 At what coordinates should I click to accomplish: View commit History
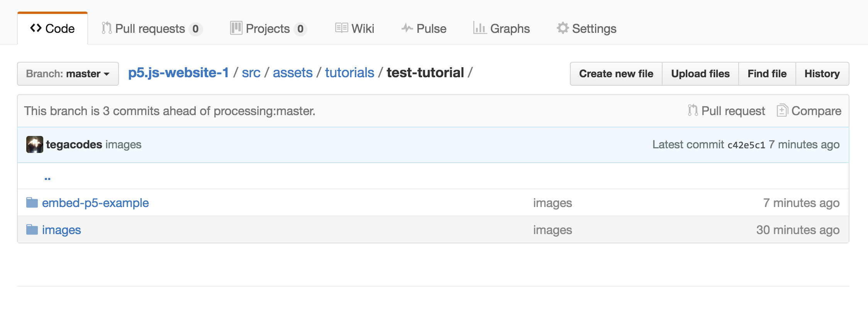tap(822, 74)
